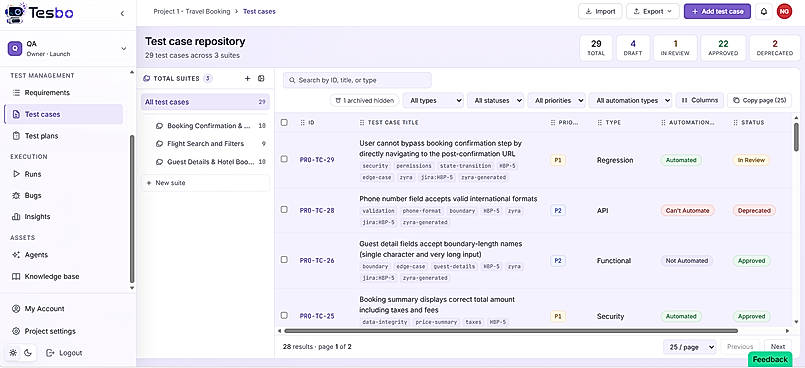Click Flight Search and Filters suite icon
The image size is (805, 368).
(160, 144)
